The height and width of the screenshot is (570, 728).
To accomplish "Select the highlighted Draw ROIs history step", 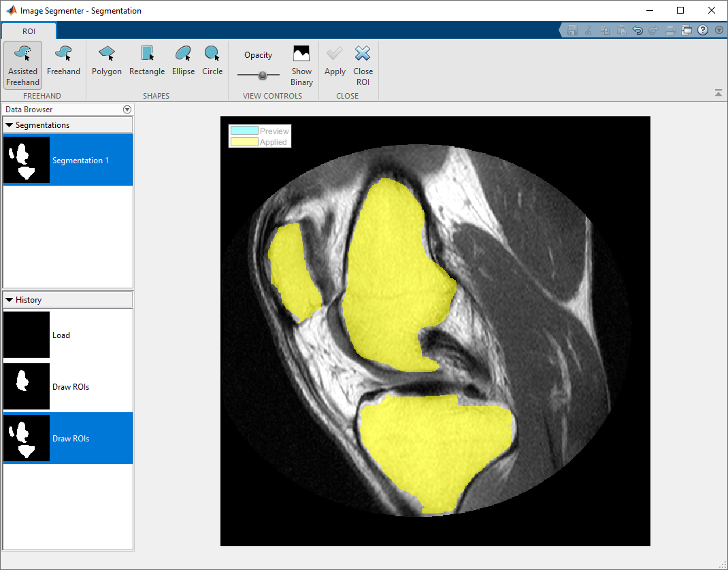I will point(68,438).
